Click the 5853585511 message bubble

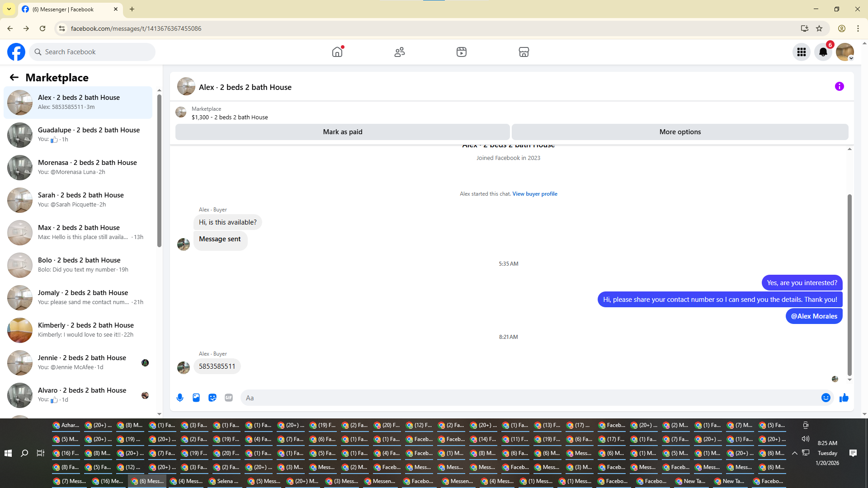pos(217,366)
